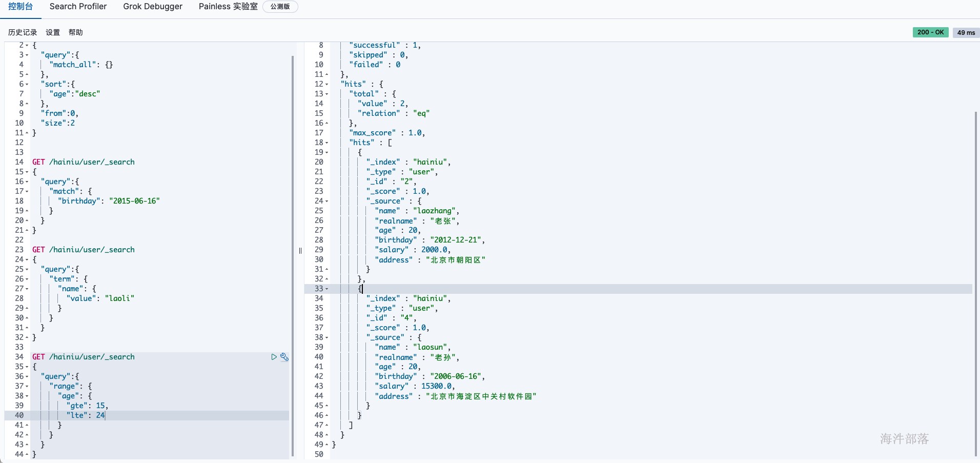Click "birthday" : "2006-06-16" in response

430,376
